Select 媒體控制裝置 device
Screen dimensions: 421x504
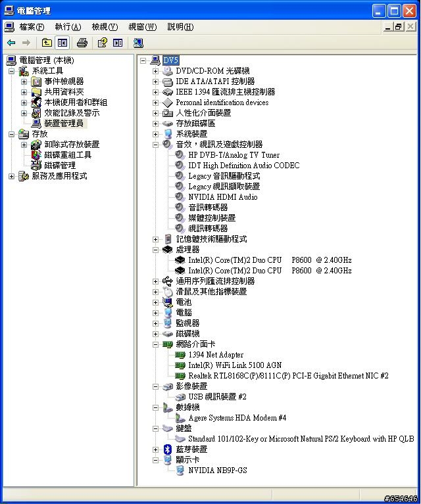tap(212, 218)
